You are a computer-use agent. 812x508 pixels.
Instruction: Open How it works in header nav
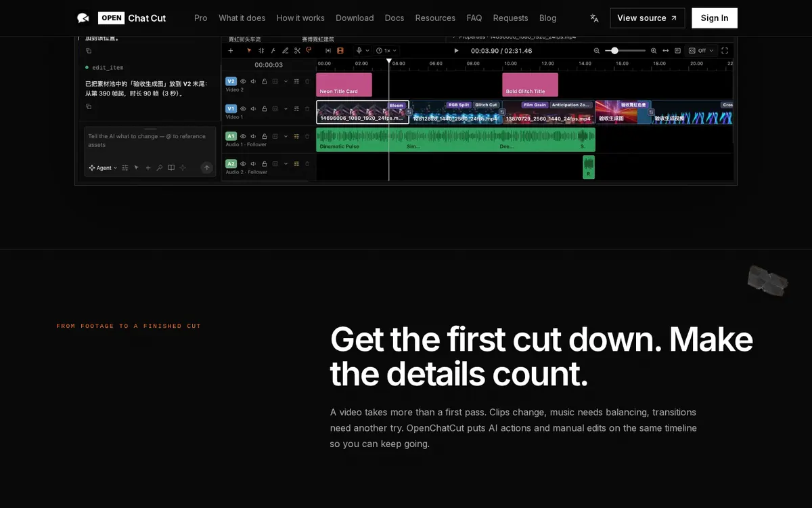tap(300, 18)
